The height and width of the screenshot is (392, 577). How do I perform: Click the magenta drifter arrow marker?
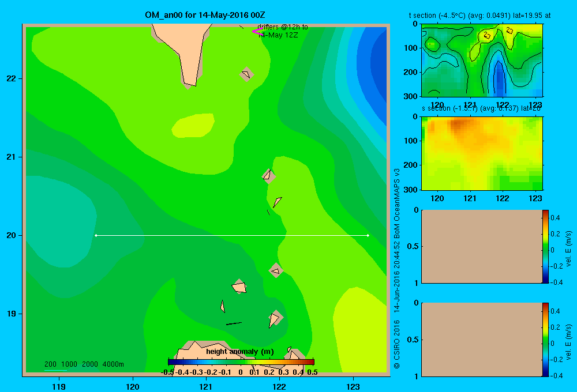click(257, 32)
